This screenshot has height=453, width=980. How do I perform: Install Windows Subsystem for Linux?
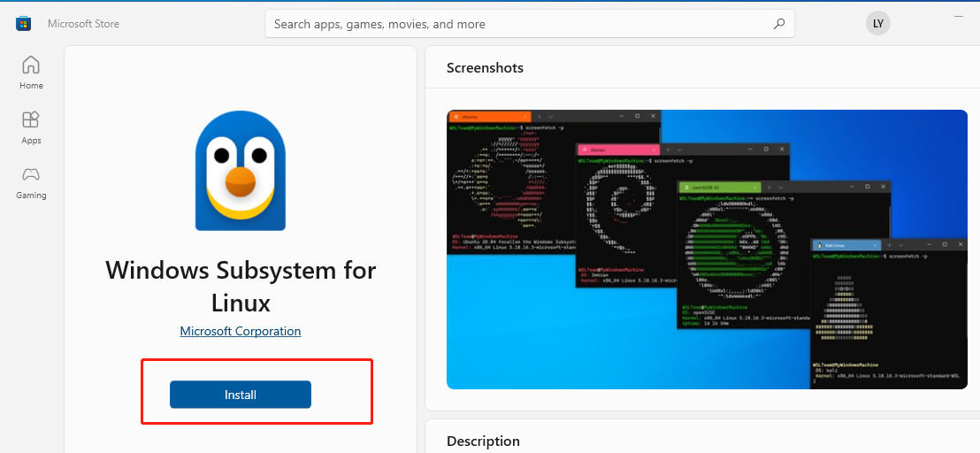coord(241,395)
